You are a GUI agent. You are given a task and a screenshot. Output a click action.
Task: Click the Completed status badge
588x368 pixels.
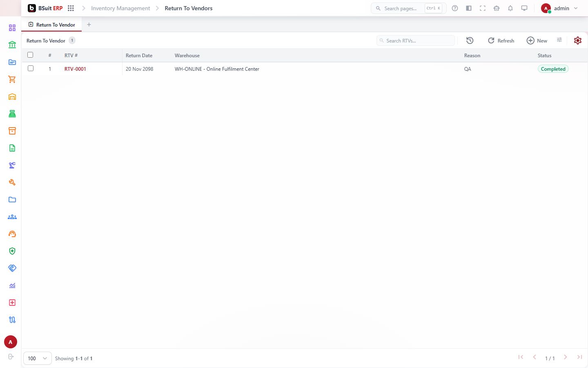tap(553, 69)
